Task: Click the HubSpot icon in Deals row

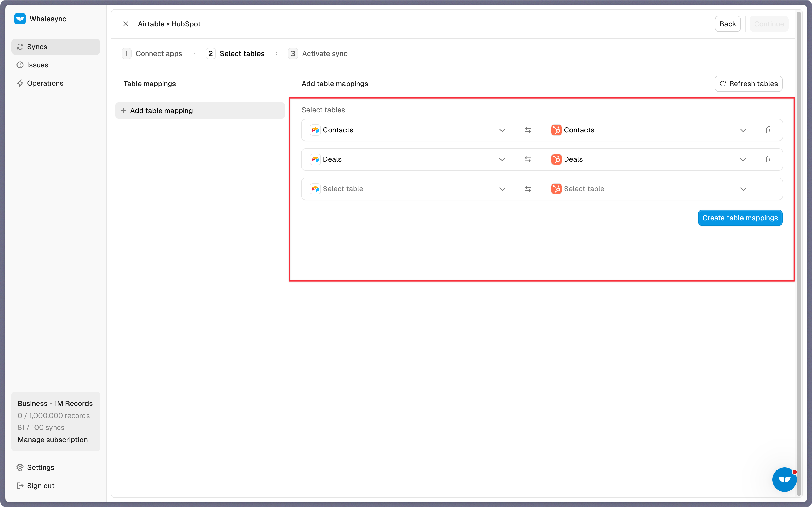Action: tap(556, 159)
